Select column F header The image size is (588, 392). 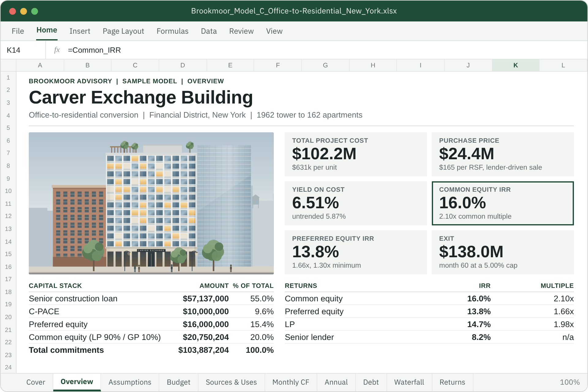278,65
